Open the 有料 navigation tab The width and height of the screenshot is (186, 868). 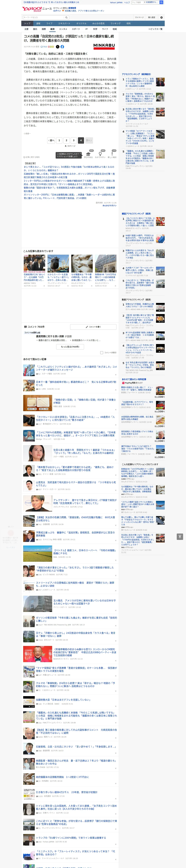(x=128, y=24)
